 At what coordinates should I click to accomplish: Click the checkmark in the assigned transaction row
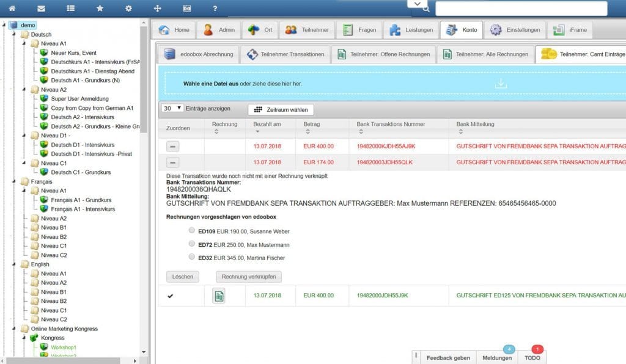[x=171, y=296]
